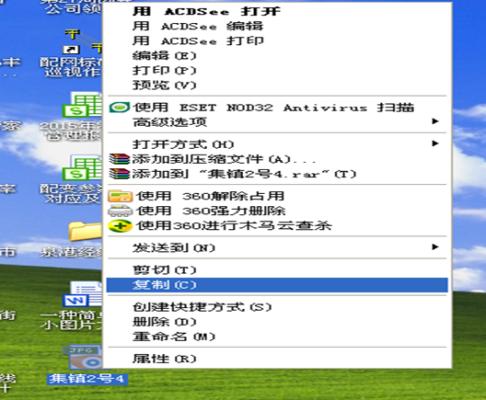Image resolution: width=486 pixels, height=400 pixels.
Task: Select 删除(D) menu item
Action: 277,322
